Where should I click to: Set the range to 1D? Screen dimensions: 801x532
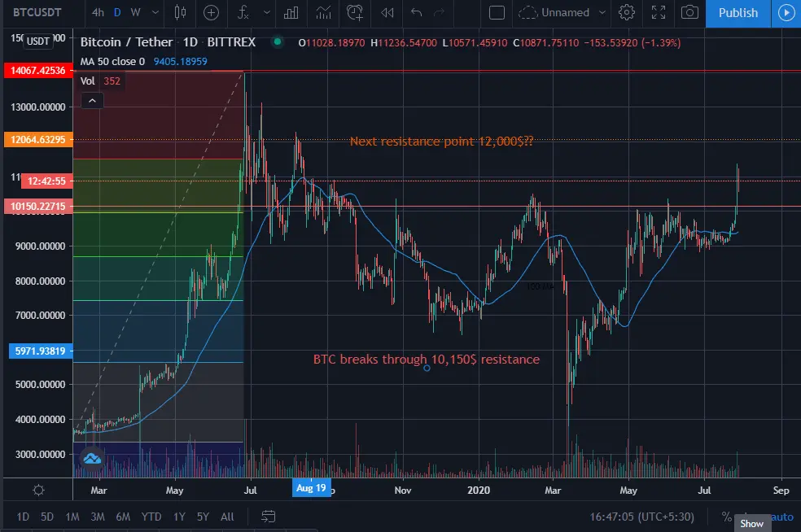tap(23, 517)
